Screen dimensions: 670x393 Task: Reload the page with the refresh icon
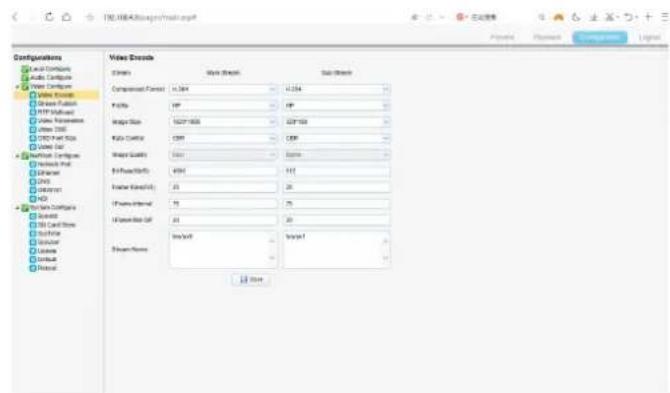pyautogui.click(x=49, y=17)
